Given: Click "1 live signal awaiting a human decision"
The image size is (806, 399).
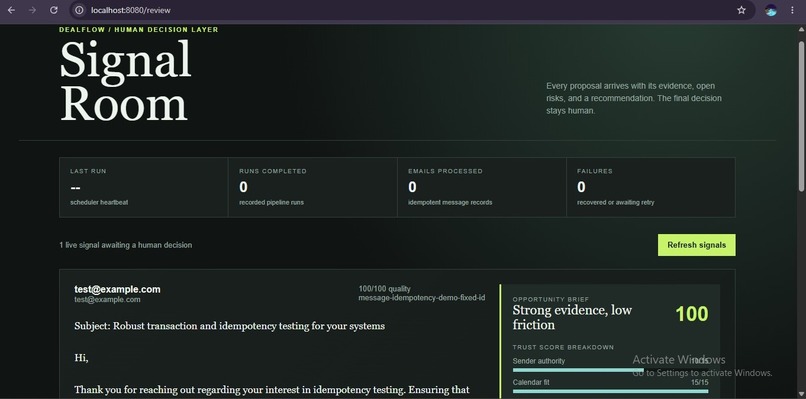Looking at the screenshot, I should [x=125, y=245].
